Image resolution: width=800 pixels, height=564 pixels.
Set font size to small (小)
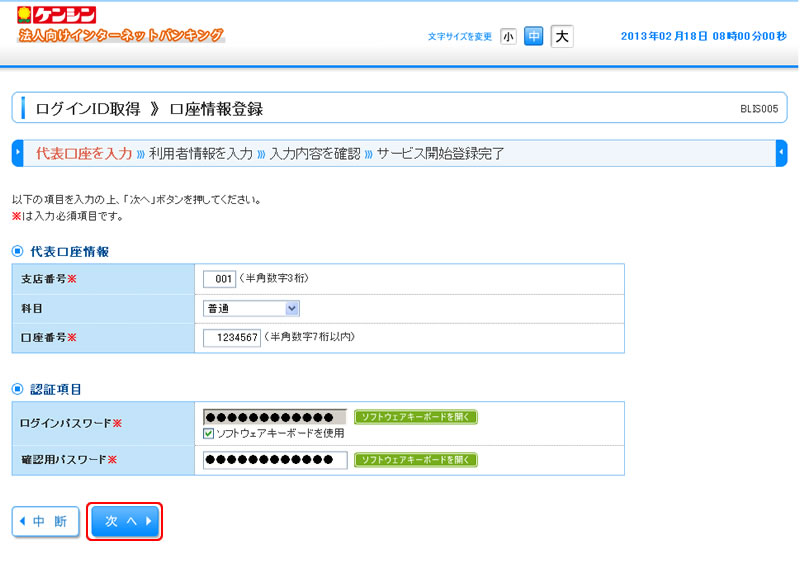point(508,37)
